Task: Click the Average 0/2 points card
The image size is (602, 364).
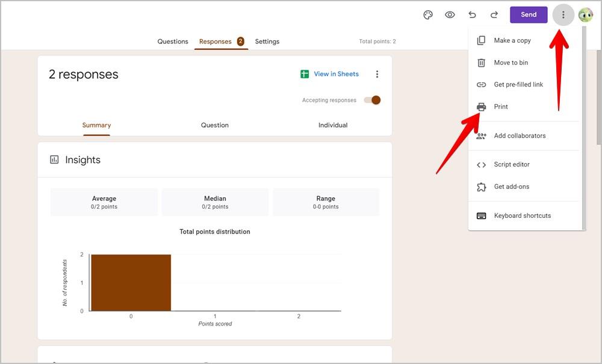Action: (104, 202)
